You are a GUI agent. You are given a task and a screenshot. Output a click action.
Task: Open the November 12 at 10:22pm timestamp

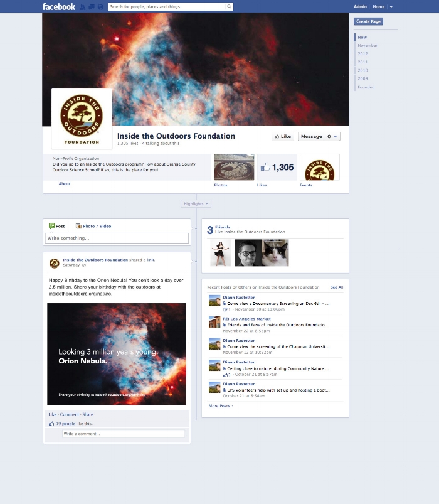[248, 353]
